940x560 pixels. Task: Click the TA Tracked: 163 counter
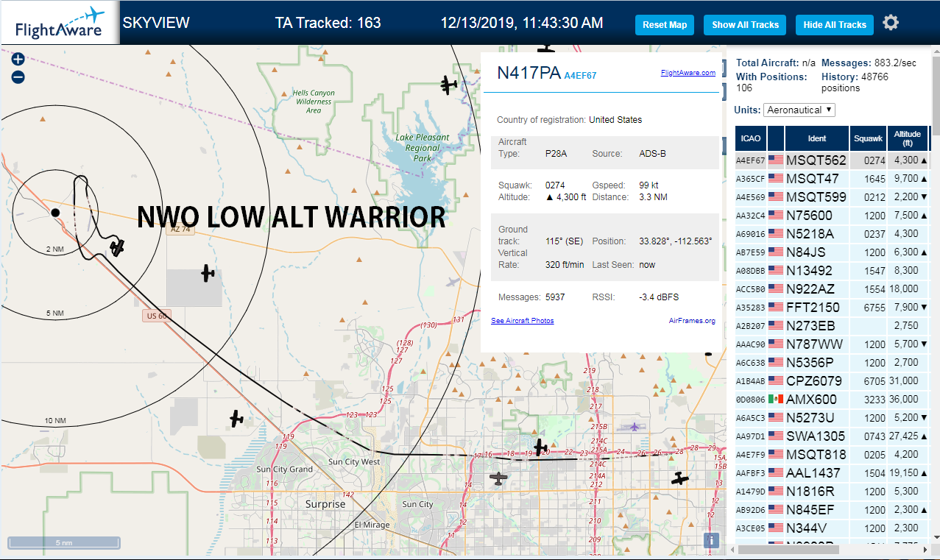tap(328, 23)
